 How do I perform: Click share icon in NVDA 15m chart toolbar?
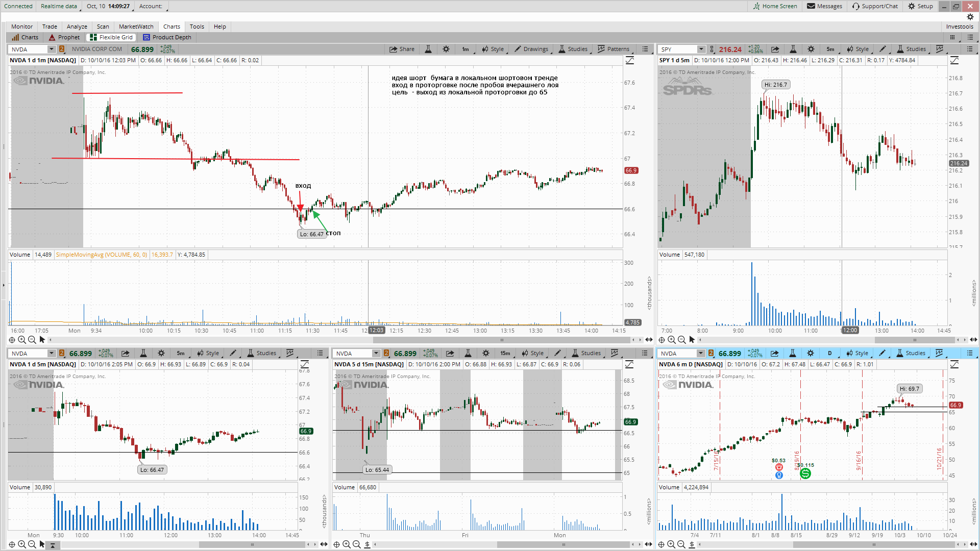click(x=450, y=353)
